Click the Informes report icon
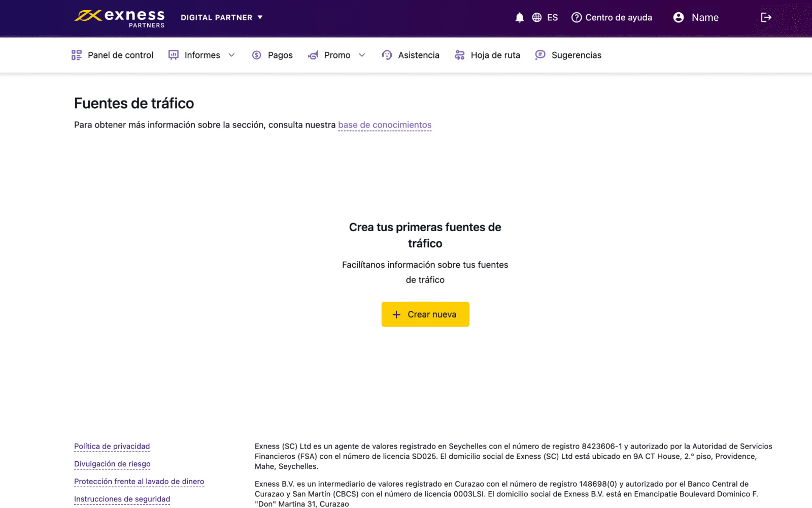 (x=174, y=55)
